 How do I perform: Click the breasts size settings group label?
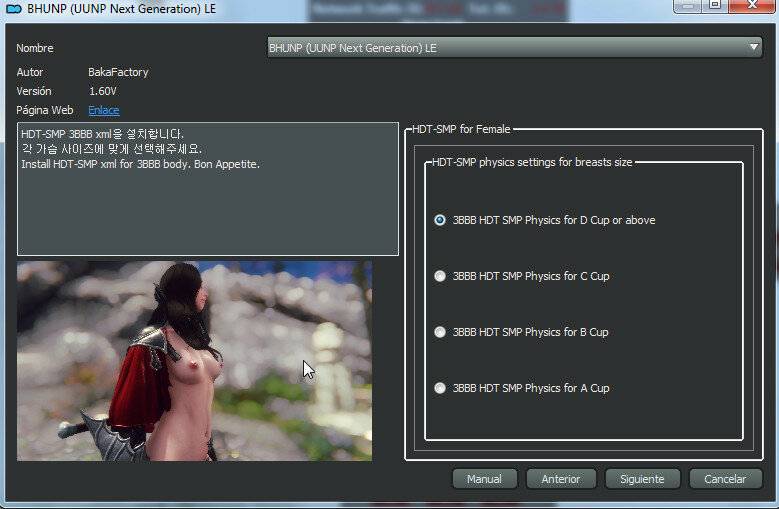pyautogui.click(x=532, y=162)
